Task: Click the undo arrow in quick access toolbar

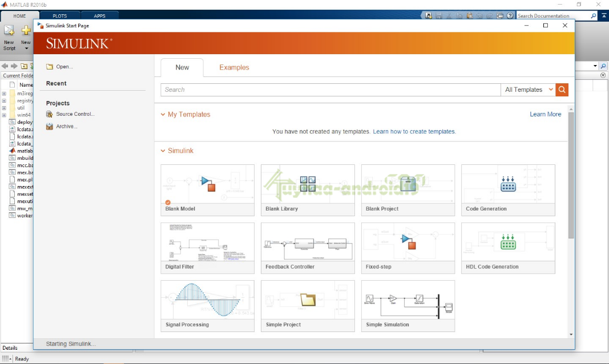Action: point(479,16)
